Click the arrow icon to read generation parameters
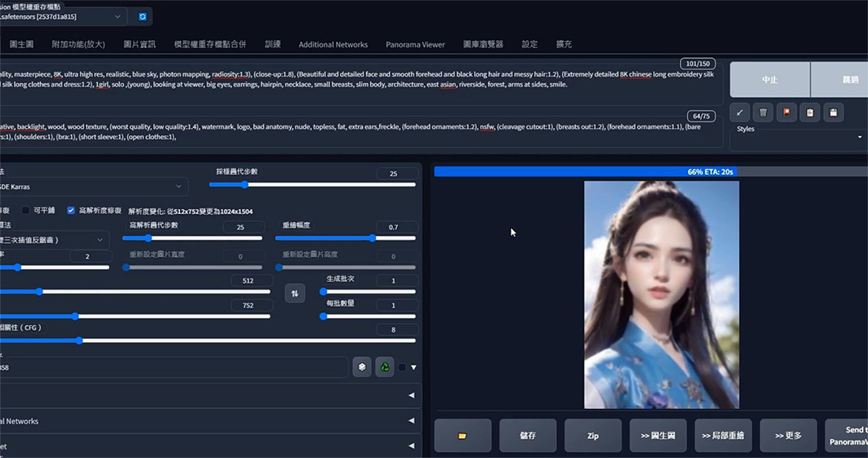This screenshot has width=868, height=458. (x=739, y=113)
